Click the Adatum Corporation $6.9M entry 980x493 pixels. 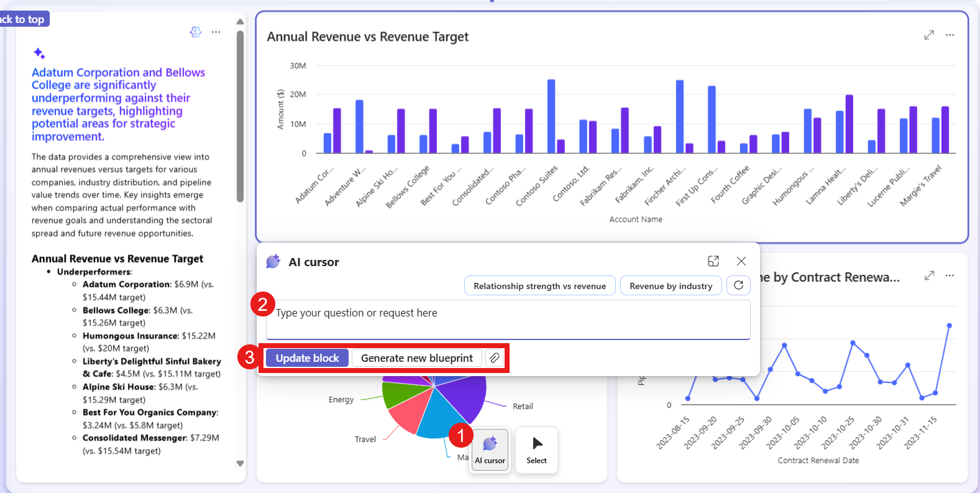[148, 291]
